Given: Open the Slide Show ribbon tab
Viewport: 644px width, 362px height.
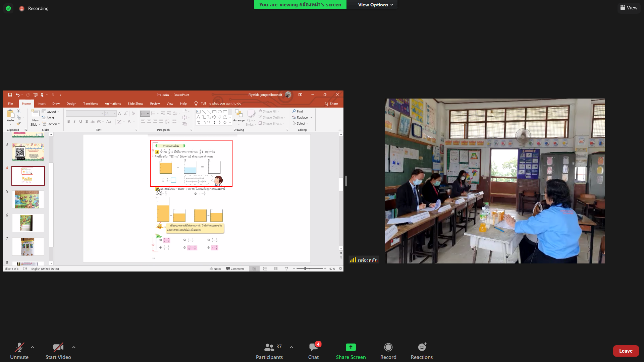Looking at the screenshot, I should tap(135, 104).
